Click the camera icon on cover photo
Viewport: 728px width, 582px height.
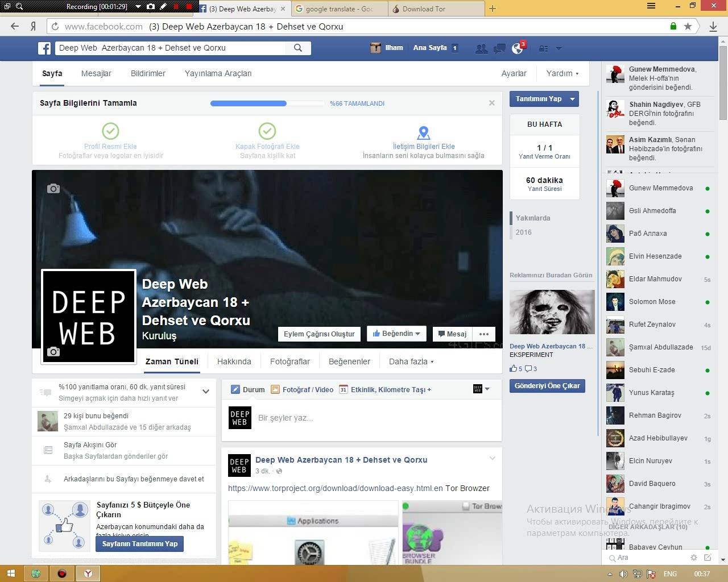(x=53, y=188)
